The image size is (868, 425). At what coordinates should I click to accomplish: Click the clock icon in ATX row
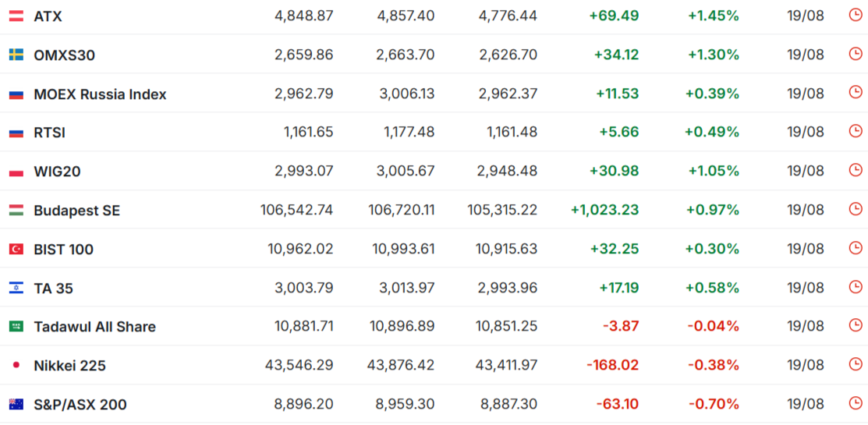coord(856,16)
